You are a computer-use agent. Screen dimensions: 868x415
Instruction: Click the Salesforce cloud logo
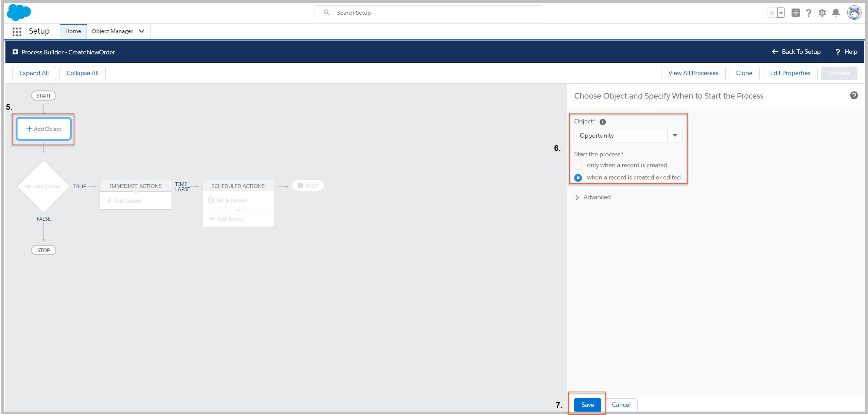pyautogui.click(x=19, y=13)
